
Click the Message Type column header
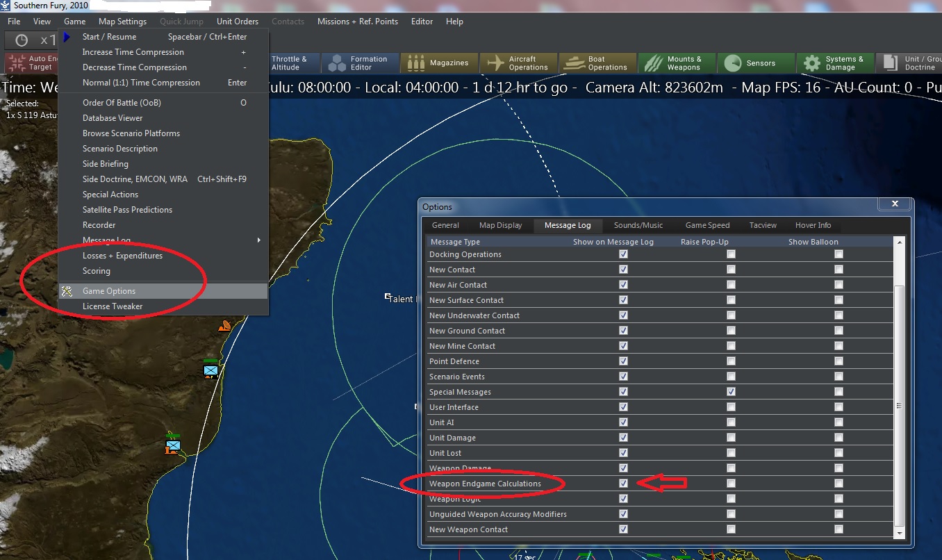click(455, 242)
